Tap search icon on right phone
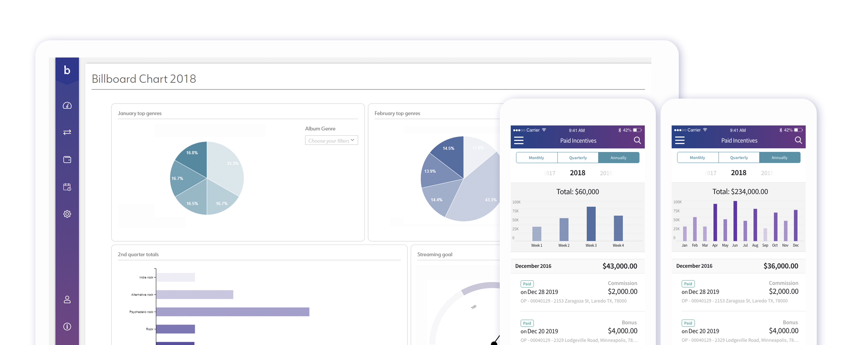Viewport: 868px width, 345px height. click(x=798, y=140)
